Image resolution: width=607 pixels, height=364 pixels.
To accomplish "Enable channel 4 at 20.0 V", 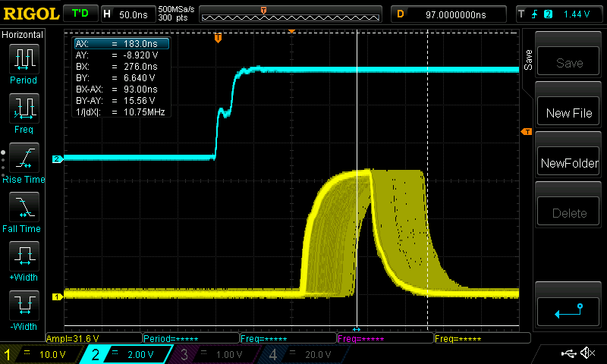I will click(300, 354).
